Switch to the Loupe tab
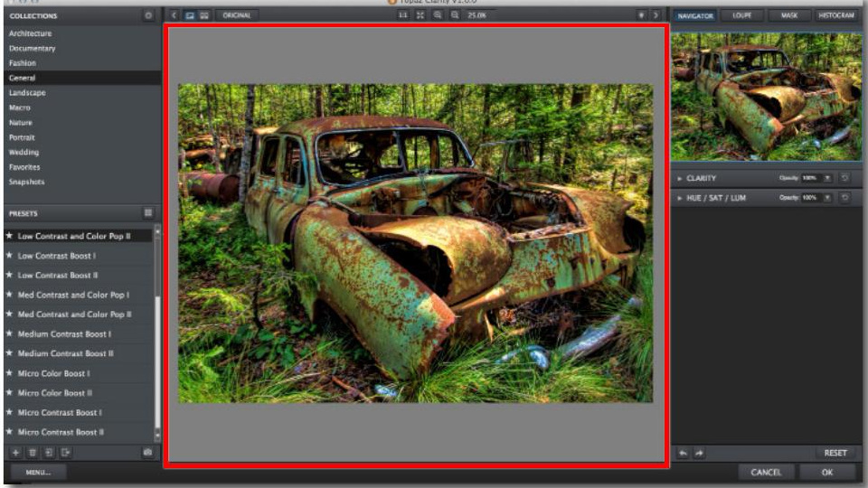Image resolution: width=868 pixels, height=488 pixels. [x=741, y=15]
